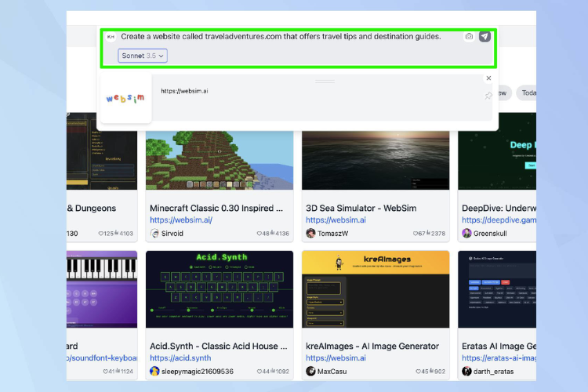
Task: Open the deepdive game link
Action: (499, 220)
